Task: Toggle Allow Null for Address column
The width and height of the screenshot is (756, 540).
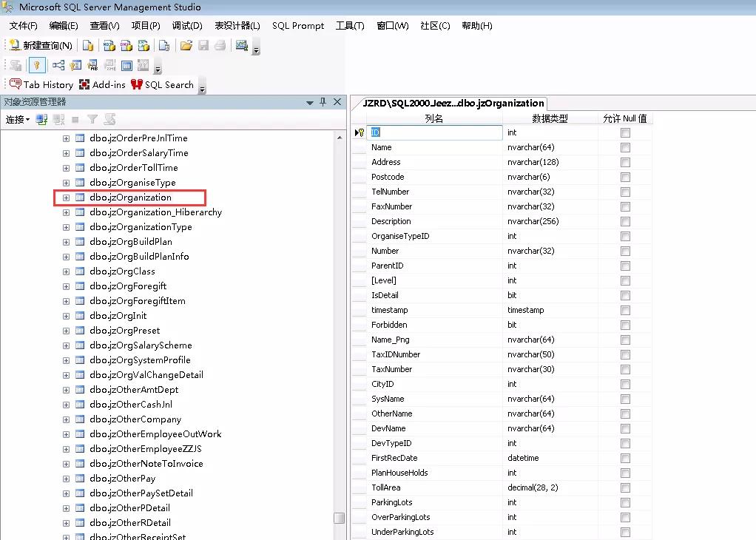Action: [625, 163]
